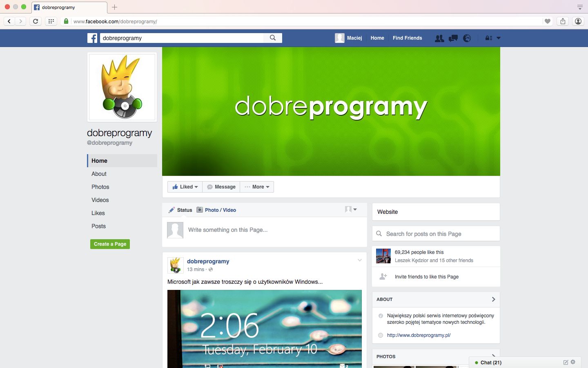Click the new message compose icon in chat
Viewport: 588px width, 368px height.
[x=566, y=362]
